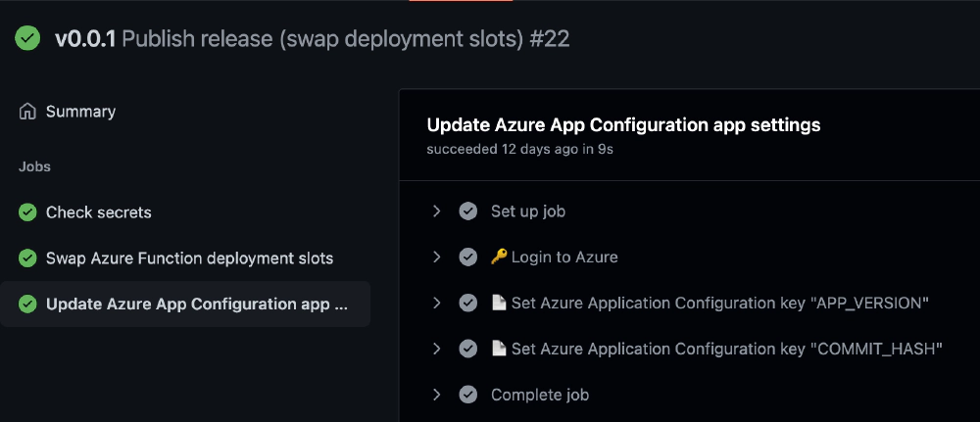The image size is (980, 422).
Task: Click the status check icon for Login to Azure
Action: point(468,258)
